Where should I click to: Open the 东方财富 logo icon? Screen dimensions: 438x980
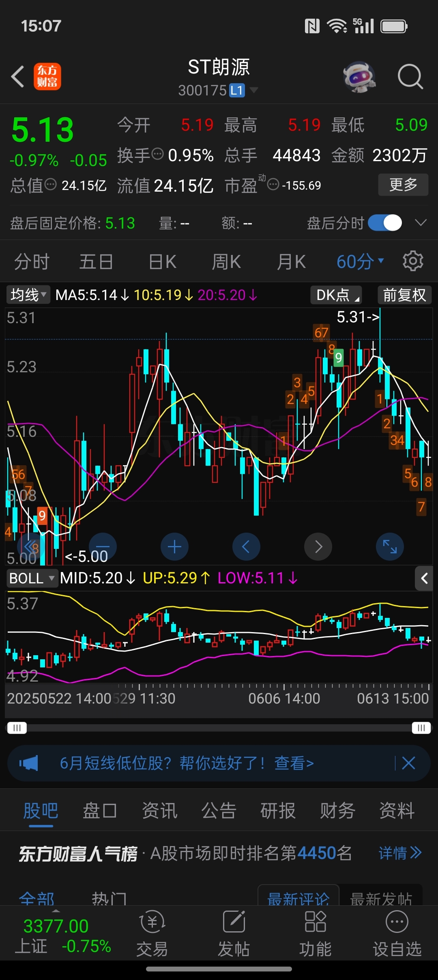47,76
